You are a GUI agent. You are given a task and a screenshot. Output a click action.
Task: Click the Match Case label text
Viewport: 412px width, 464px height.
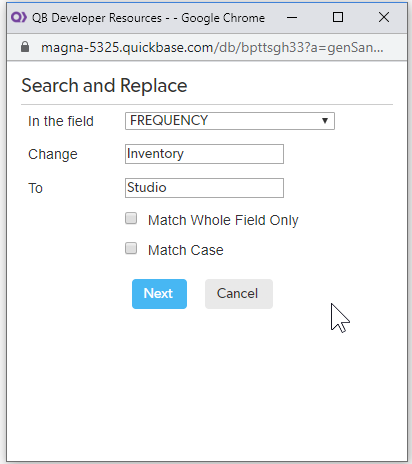pos(186,250)
